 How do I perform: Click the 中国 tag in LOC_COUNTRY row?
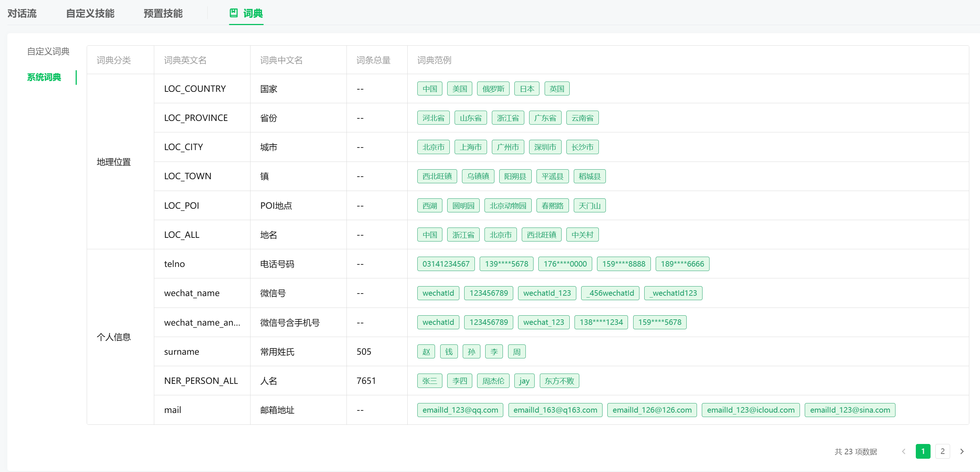click(429, 88)
